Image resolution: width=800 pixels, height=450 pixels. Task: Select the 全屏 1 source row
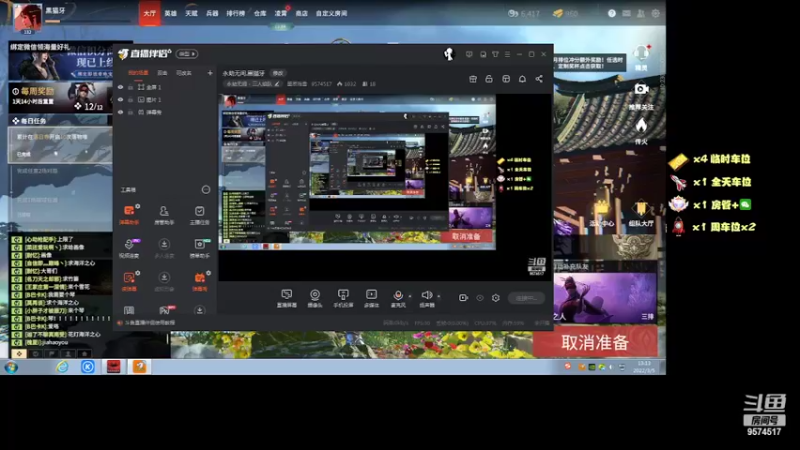(165, 87)
